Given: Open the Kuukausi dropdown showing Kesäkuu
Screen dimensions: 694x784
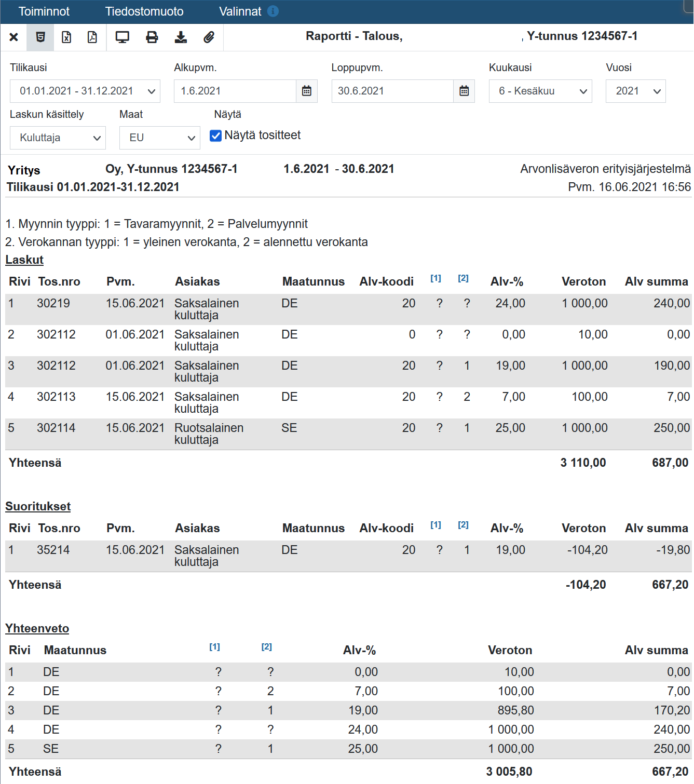Looking at the screenshot, I should tap(540, 91).
